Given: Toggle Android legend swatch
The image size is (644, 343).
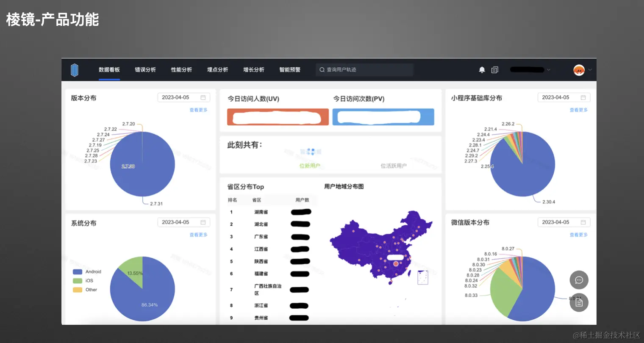Looking at the screenshot, I should (78, 272).
